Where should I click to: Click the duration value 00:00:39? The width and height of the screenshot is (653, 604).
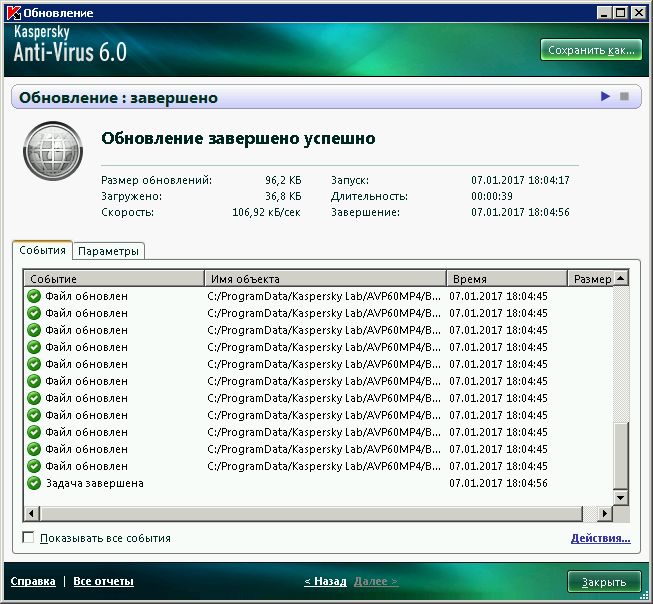(492, 196)
